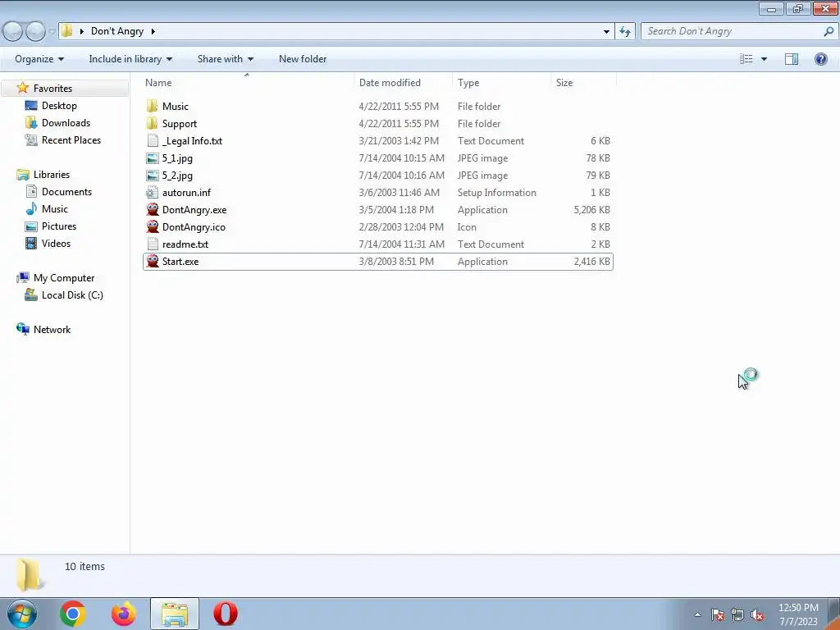Select the DontAngry.exe application icon
Viewport: 840px width, 630px height.
tap(152, 209)
